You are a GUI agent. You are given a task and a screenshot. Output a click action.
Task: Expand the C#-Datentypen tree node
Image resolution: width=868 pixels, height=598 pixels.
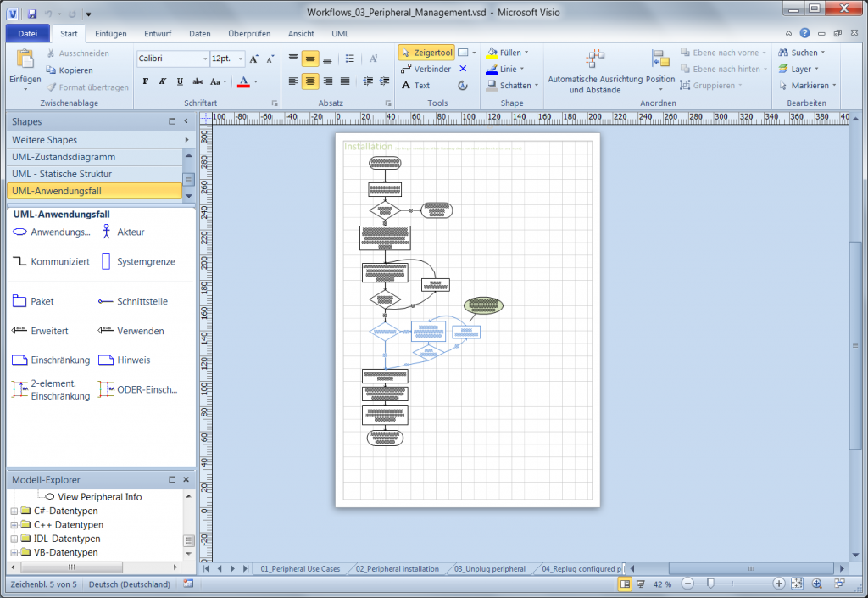[14, 511]
